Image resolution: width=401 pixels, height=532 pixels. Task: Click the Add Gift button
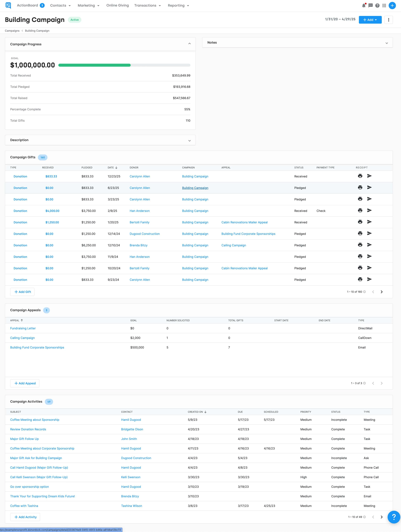pos(22,291)
